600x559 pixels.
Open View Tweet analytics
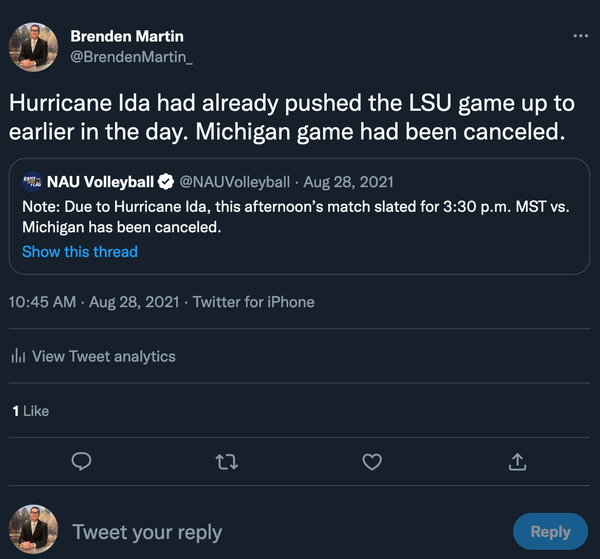[103, 357]
